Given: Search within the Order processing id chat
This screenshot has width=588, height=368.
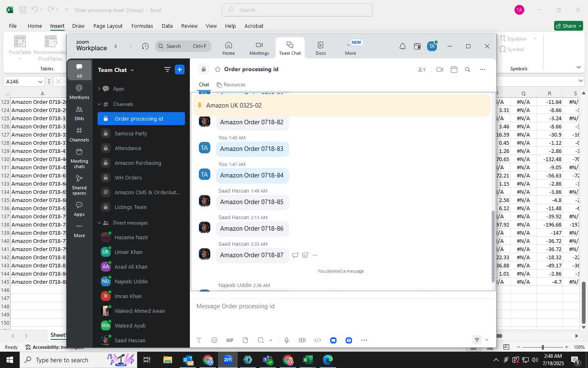Looking at the screenshot, I should coord(468,70).
